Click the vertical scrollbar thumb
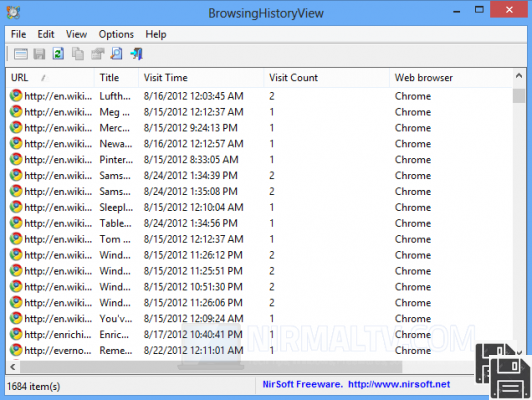Image resolution: width=532 pixels, height=400 pixels. click(x=519, y=96)
